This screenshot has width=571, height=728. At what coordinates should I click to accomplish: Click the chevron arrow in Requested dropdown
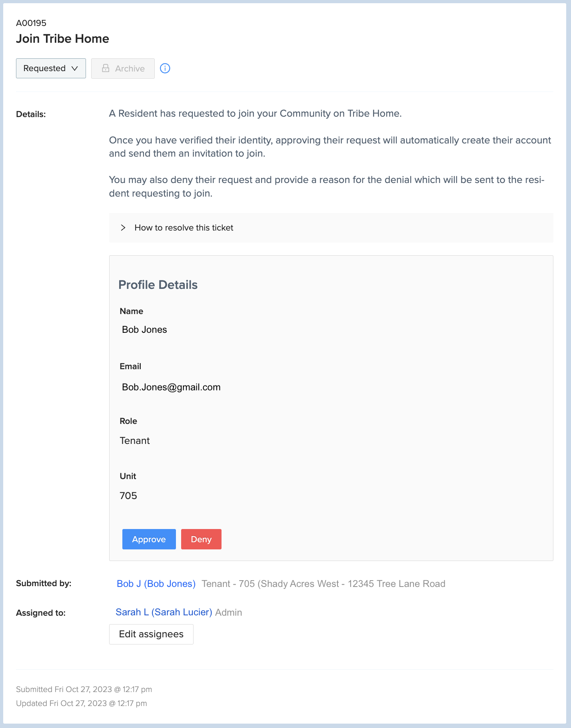(75, 68)
